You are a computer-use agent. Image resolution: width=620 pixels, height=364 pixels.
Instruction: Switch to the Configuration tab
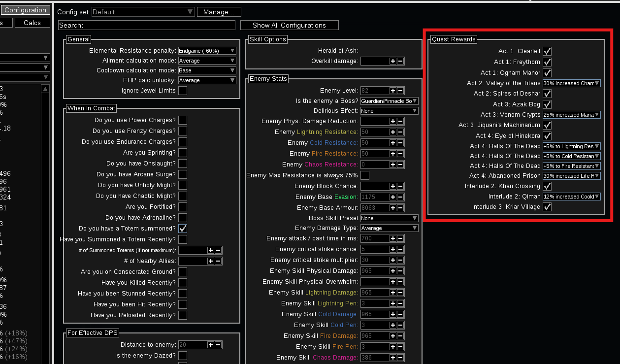(x=25, y=10)
